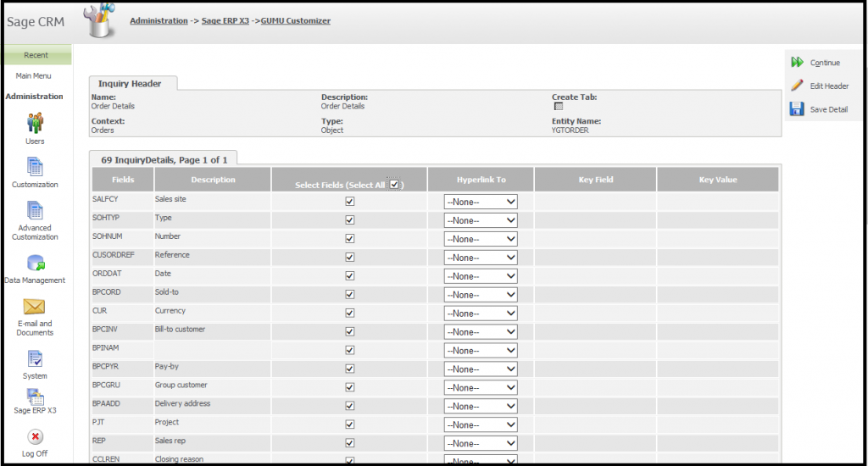Viewport: 868px width, 466px height.
Task: Uncheck the ORDDAT Date checkbox
Action: [x=350, y=275]
